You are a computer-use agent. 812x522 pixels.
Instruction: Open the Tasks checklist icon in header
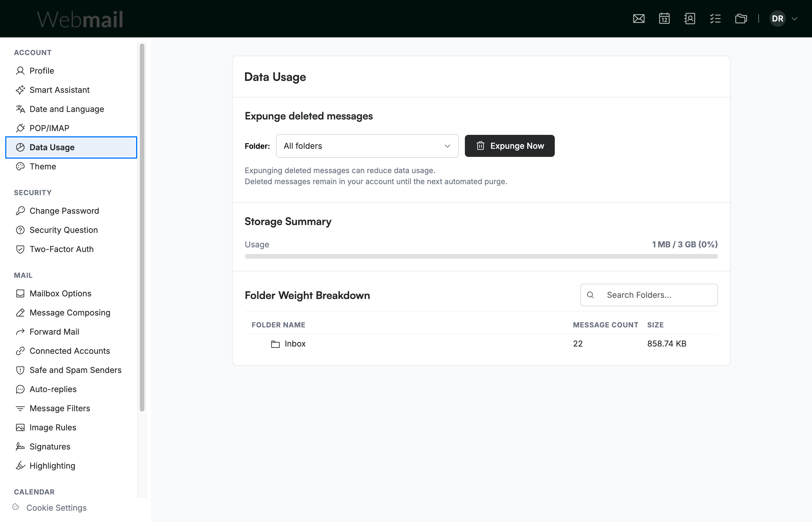(x=715, y=19)
